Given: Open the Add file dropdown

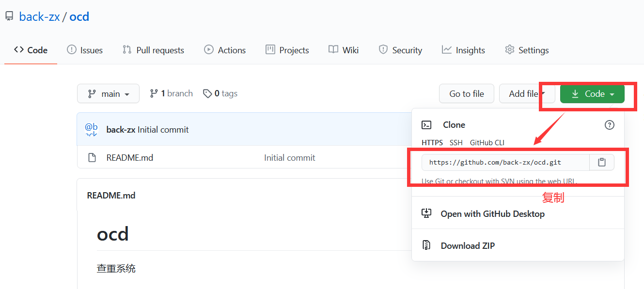Looking at the screenshot, I should tap(527, 93).
